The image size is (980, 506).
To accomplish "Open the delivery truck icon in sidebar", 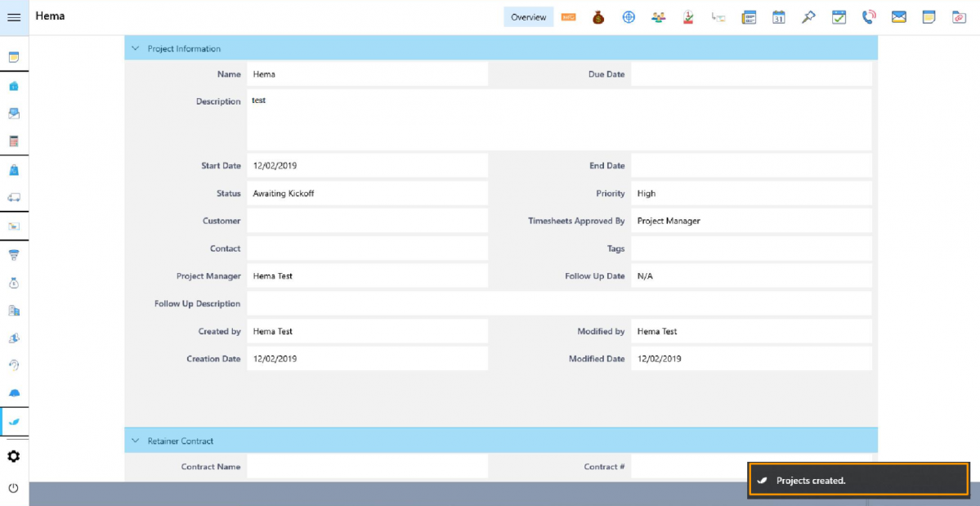I will tap(14, 197).
